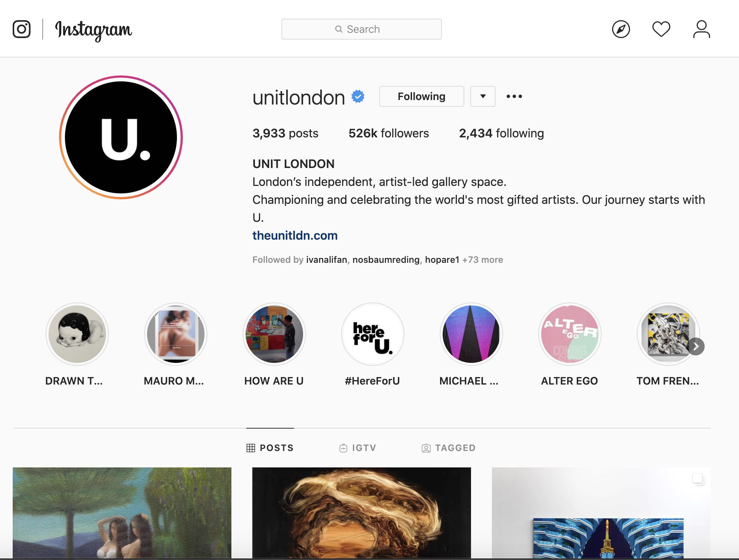Switch to the IGTV tab
The width and height of the screenshot is (739, 560).
point(358,448)
